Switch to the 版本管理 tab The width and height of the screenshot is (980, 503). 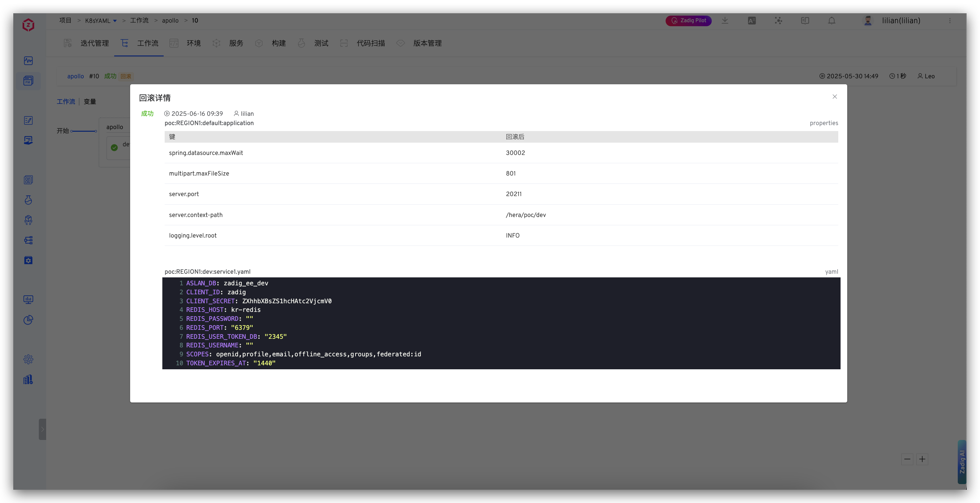(427, 43)
